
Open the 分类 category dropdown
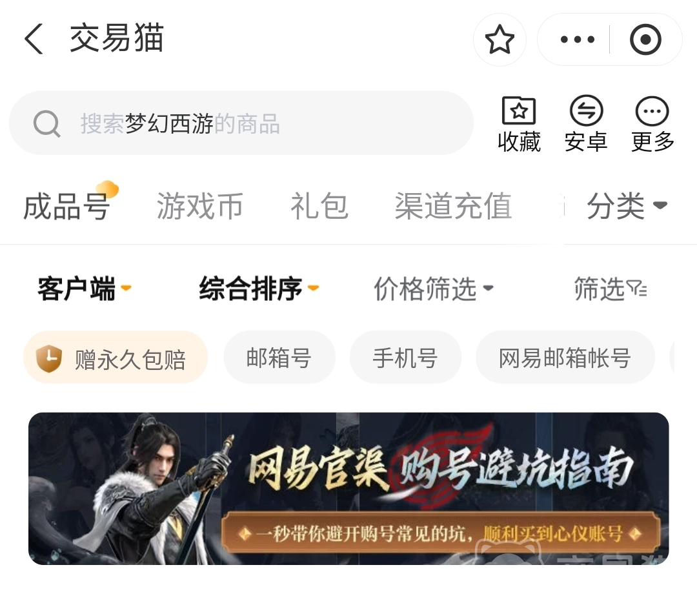[x=627, y=206]
